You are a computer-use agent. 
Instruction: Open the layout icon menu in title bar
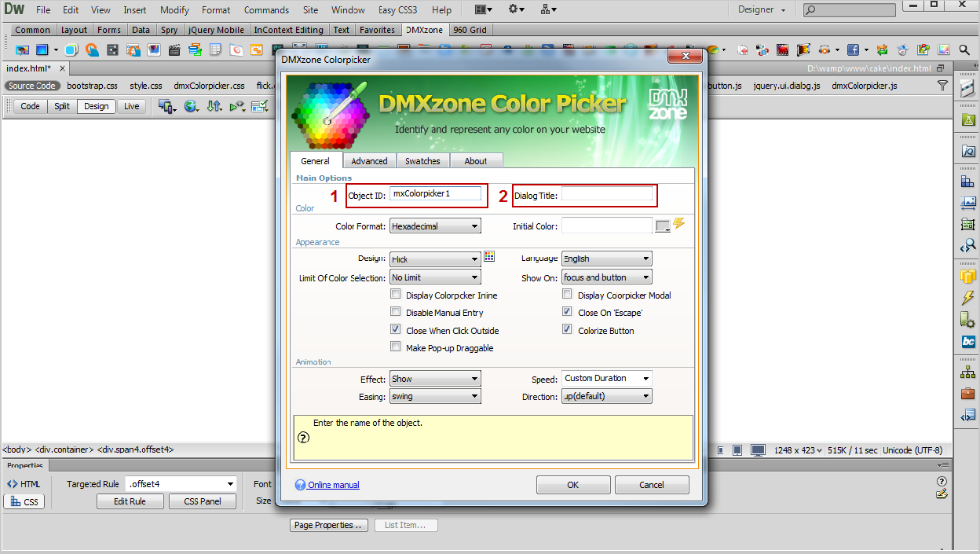click(484, 10)
